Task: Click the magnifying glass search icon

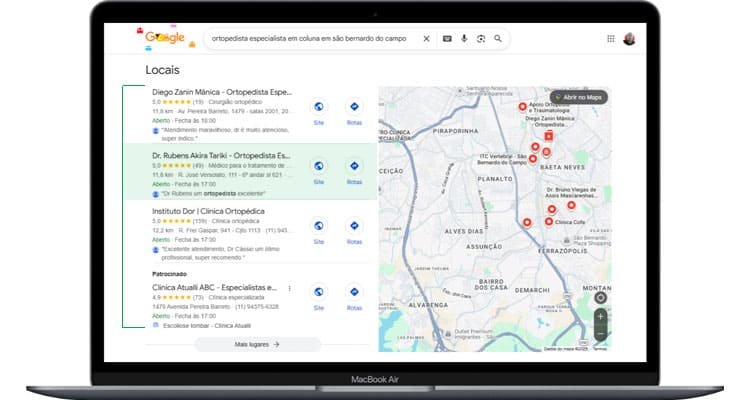Action: click(x=498, y=39)
